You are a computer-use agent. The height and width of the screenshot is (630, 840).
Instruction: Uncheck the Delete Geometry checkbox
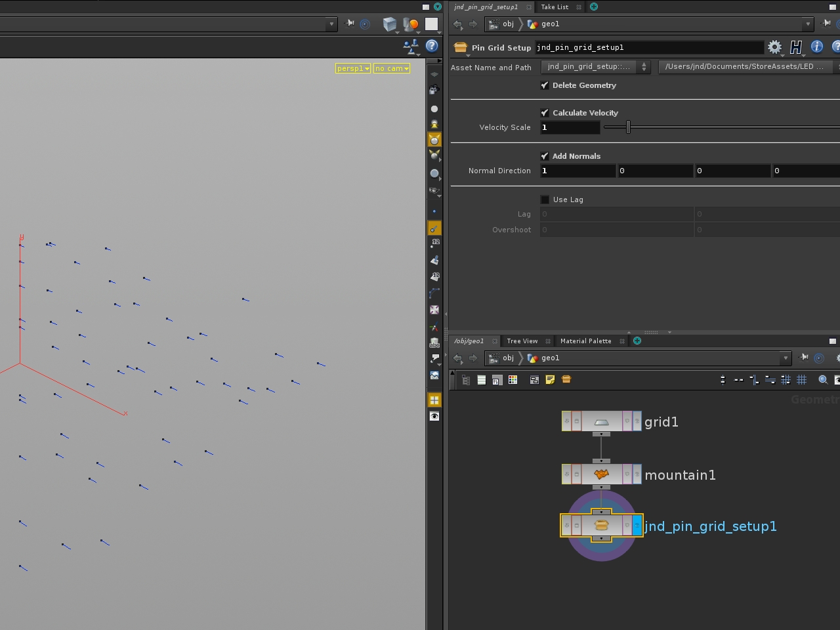pos(545,85)
